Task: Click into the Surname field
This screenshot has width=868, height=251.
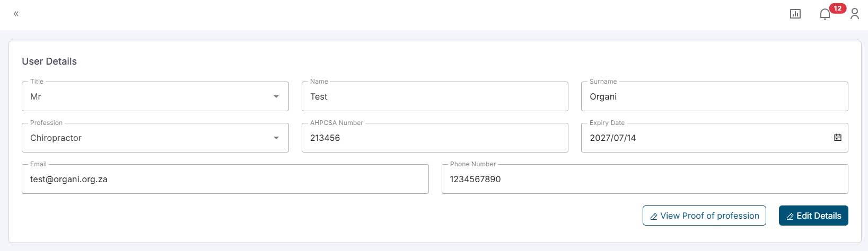Action: click(x=714, y=96)
